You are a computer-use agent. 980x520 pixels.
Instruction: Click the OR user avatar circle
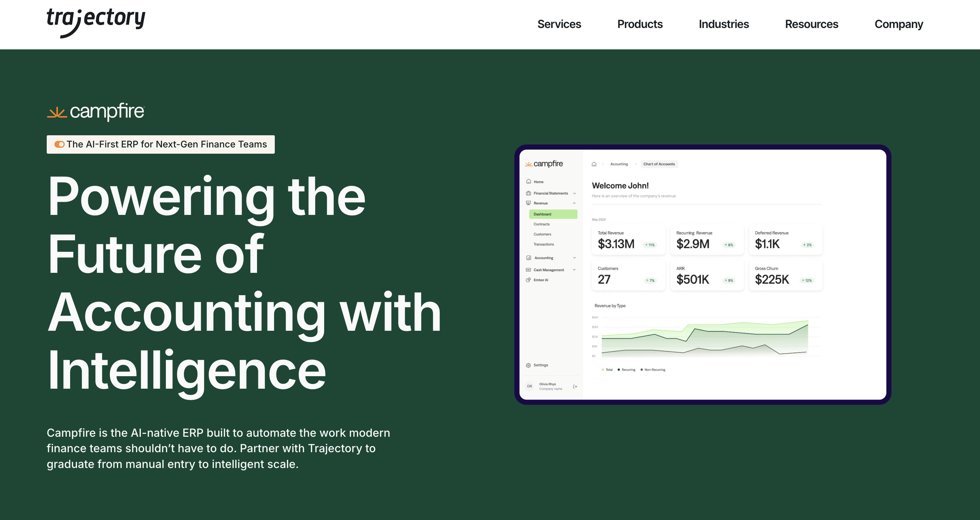tap(529, 386)
